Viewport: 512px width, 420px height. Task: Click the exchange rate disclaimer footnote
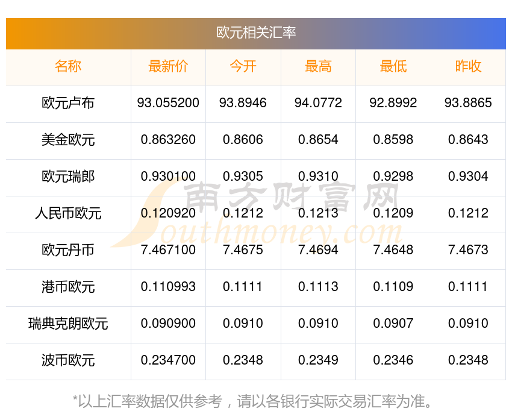[256, 401]
